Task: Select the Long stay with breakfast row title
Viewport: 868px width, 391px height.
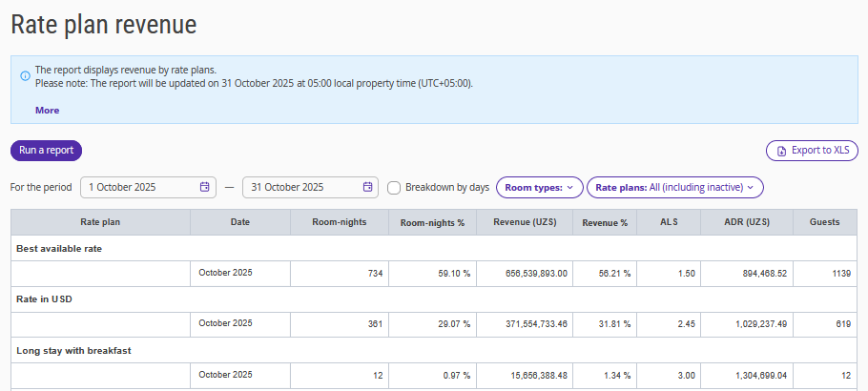Action: click(73, 351)
